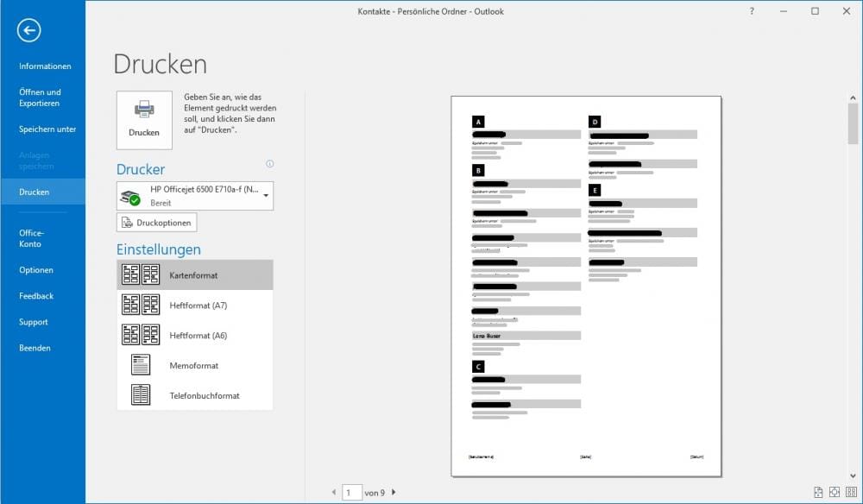The width and height of the screenshot is (863, 504).
Task: Click the preview scrollbar thumb
Action: pyautogui.click(x=853, y=123)
